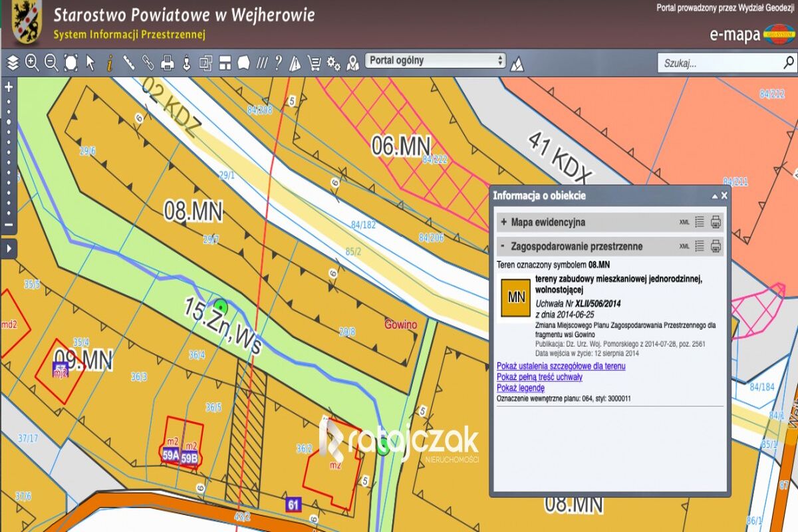
Task: Select the object info (i) tool
Action: 108,62
